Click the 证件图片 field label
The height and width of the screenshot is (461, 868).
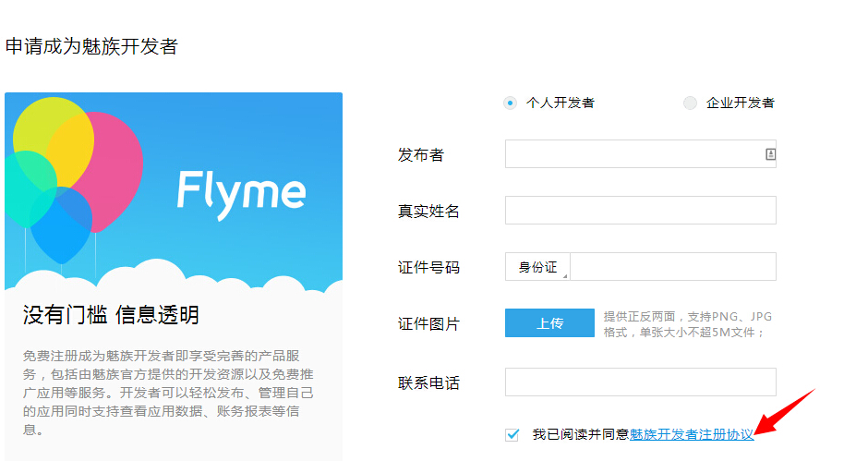[428, 324]
